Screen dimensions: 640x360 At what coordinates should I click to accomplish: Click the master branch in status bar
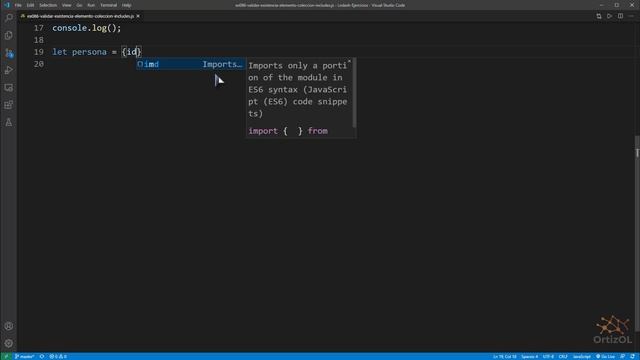pos(24,356)
